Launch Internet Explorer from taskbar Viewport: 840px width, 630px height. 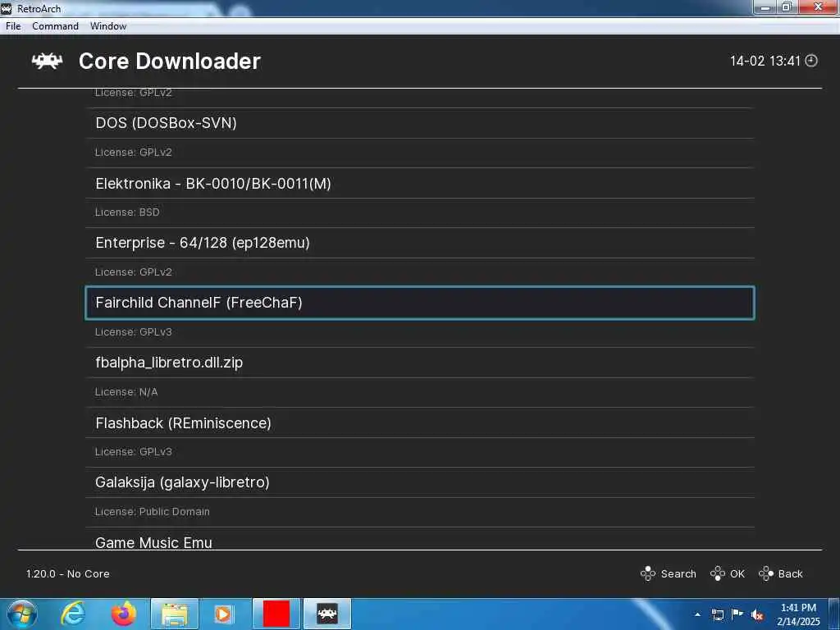click(x=72, y=614)
